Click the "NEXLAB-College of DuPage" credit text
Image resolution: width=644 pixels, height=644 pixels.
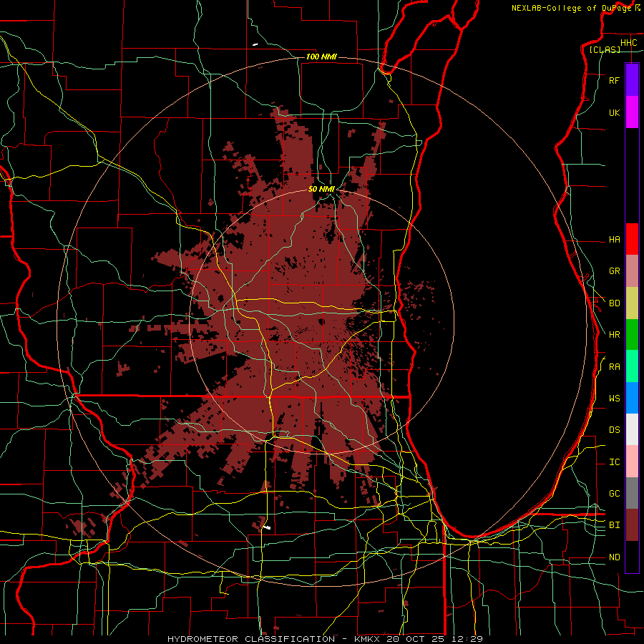(x=571, y=8)
